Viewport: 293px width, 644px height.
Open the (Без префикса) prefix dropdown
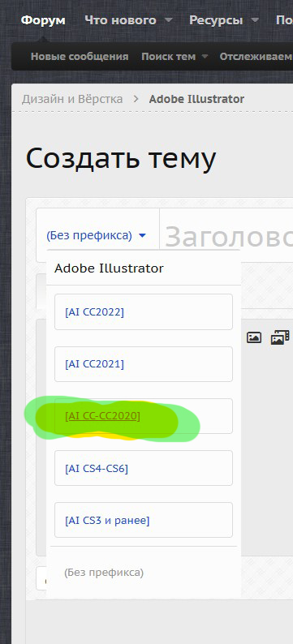point(96,236)
